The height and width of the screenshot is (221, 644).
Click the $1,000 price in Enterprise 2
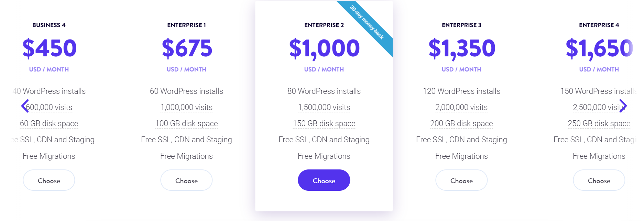click(x=324, y=48)
